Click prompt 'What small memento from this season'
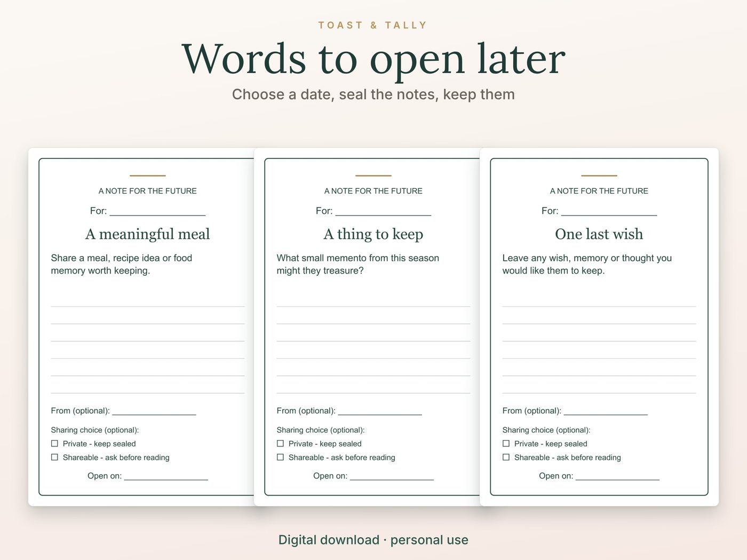This screenshot has height=560, width=747. 358,258
